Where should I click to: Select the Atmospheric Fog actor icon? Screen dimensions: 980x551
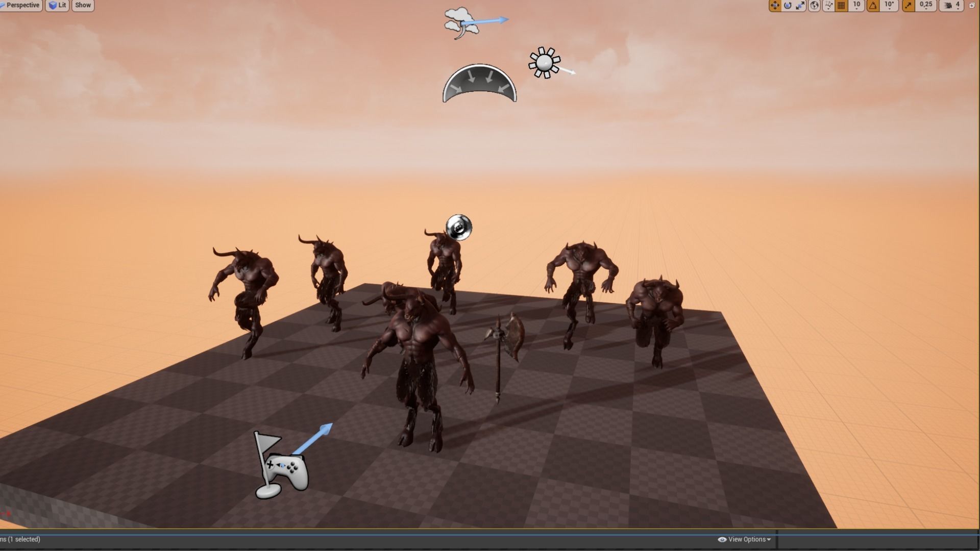pyautogui.click(x=461, y=23)
